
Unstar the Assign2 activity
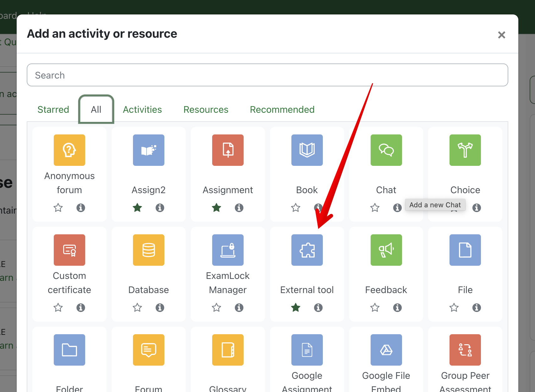[137, 208]
